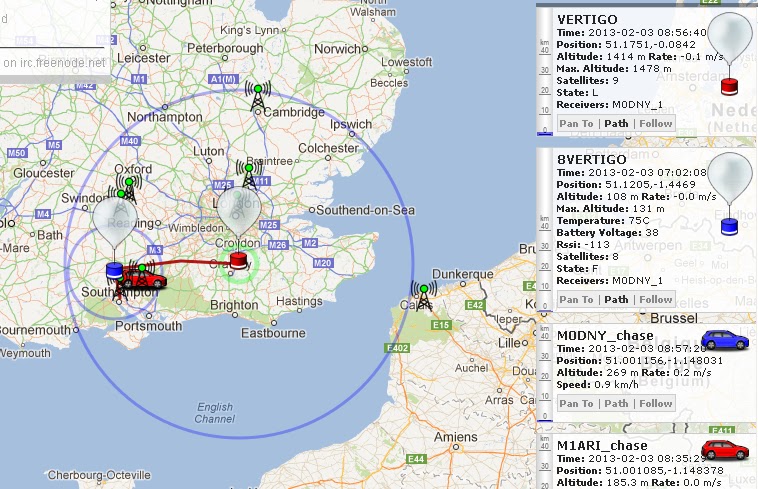Select the M0DNY_chase vehicle title

tap(605, 335)
